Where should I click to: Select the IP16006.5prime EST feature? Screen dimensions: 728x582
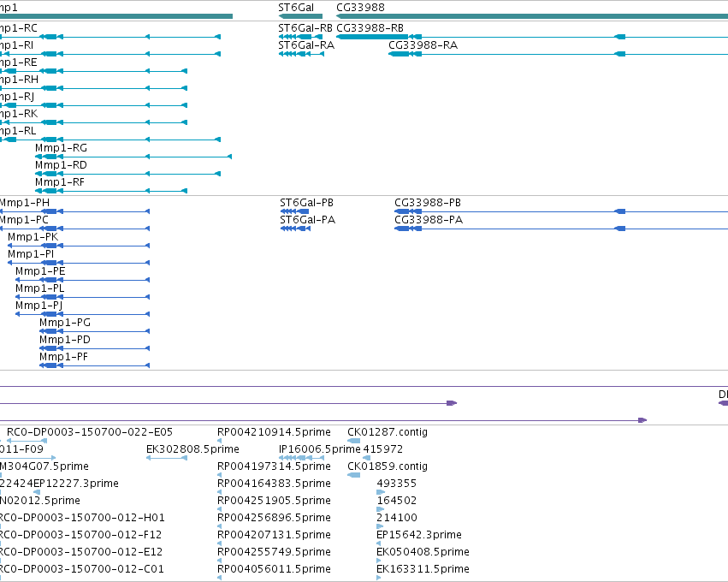click(301, 458)
